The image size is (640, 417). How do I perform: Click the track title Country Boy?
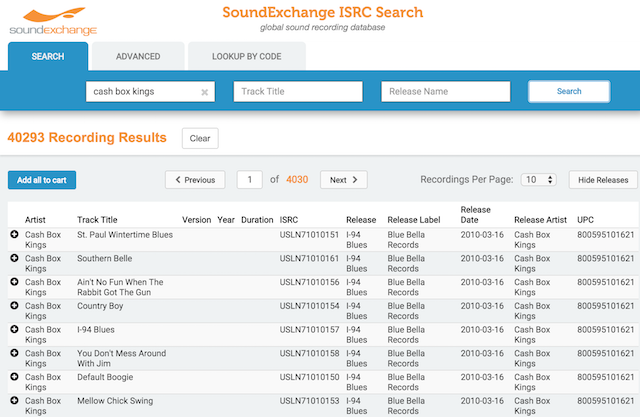pyautogui.click(x=100, y=306)
